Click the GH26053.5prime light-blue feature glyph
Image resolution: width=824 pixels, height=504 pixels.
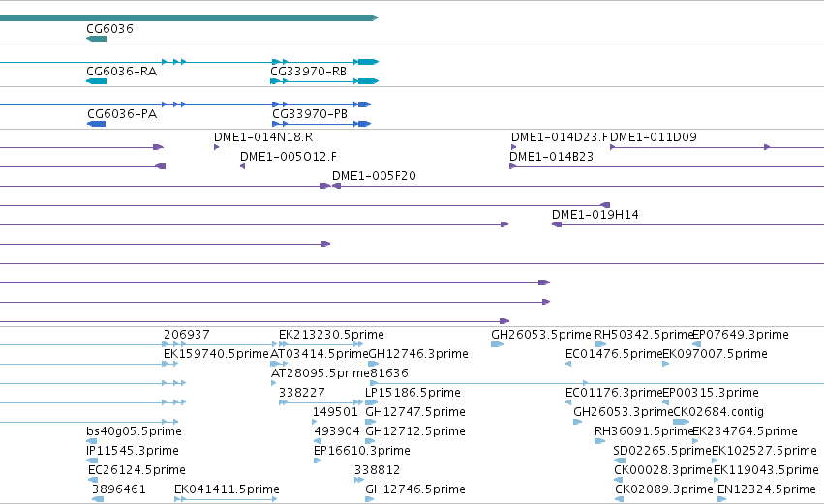(x=497, y=344)
